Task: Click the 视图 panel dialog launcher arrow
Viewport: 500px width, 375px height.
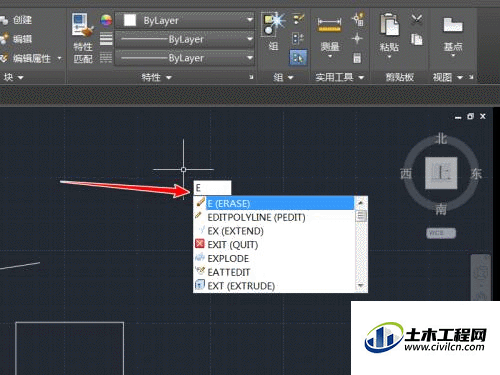Action: (x=471, y=77)
